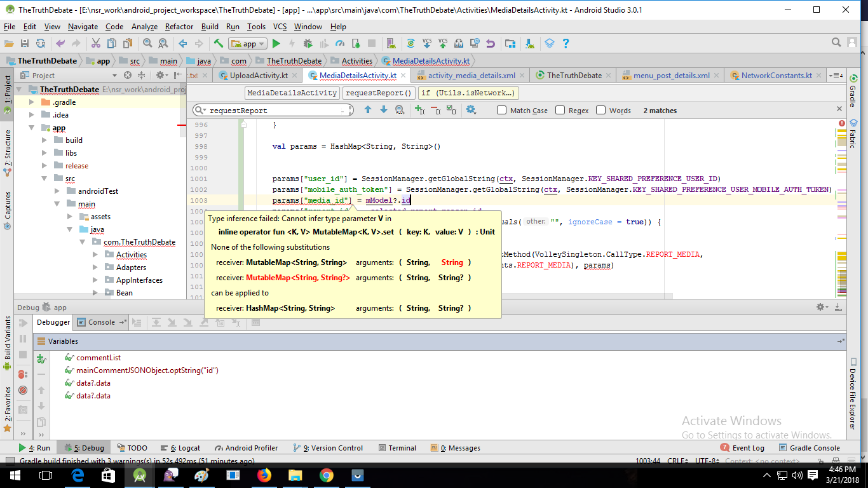Click the Help question mark toolbar icon
The height and width of the screenshot is (488, 868).
click(x=566, y=43)
